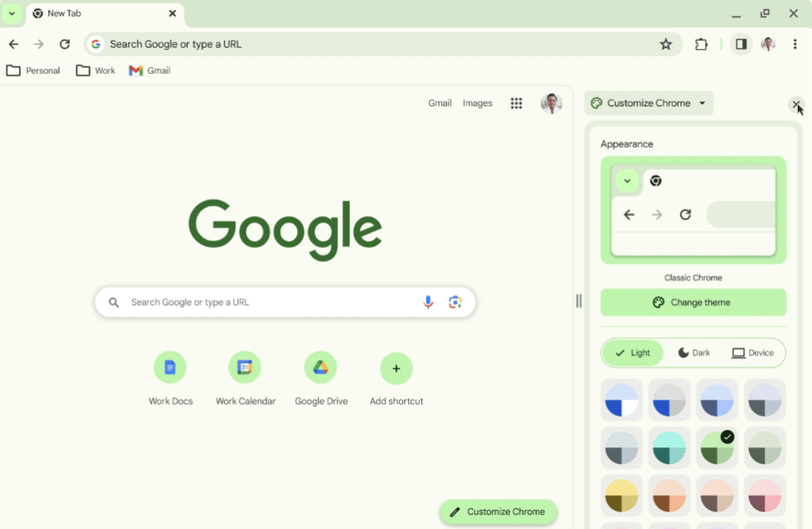Go back with the toolbar arrow
This screenshot has height=529, width=812.
(x=13, y=44)
